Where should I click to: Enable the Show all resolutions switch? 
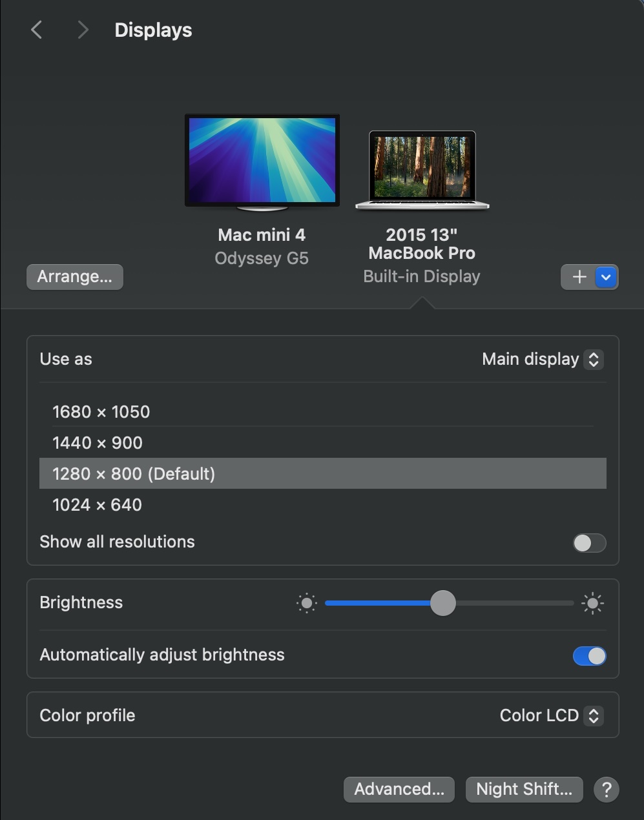[589, 542]
